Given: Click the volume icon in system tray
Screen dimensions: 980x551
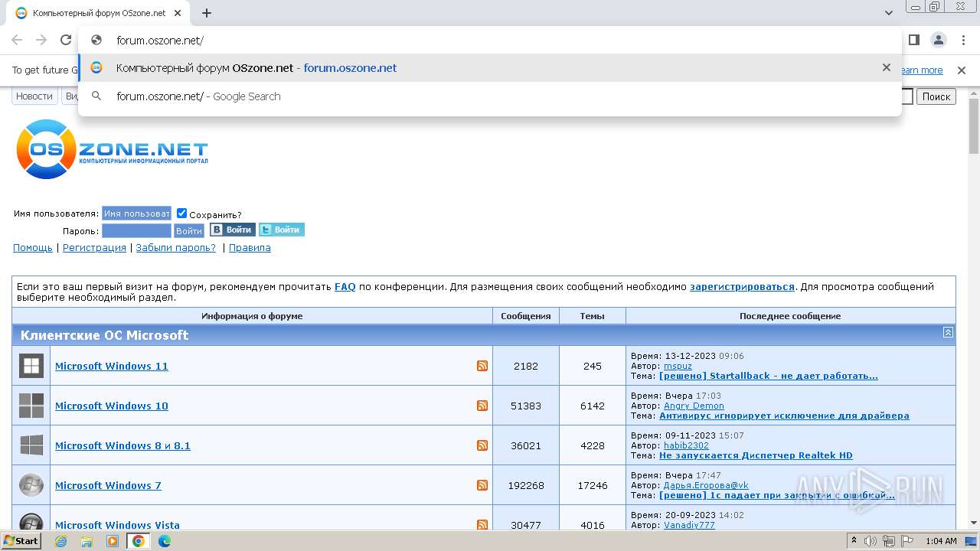Looking at the screenshot, I should (x=871, y=541).
